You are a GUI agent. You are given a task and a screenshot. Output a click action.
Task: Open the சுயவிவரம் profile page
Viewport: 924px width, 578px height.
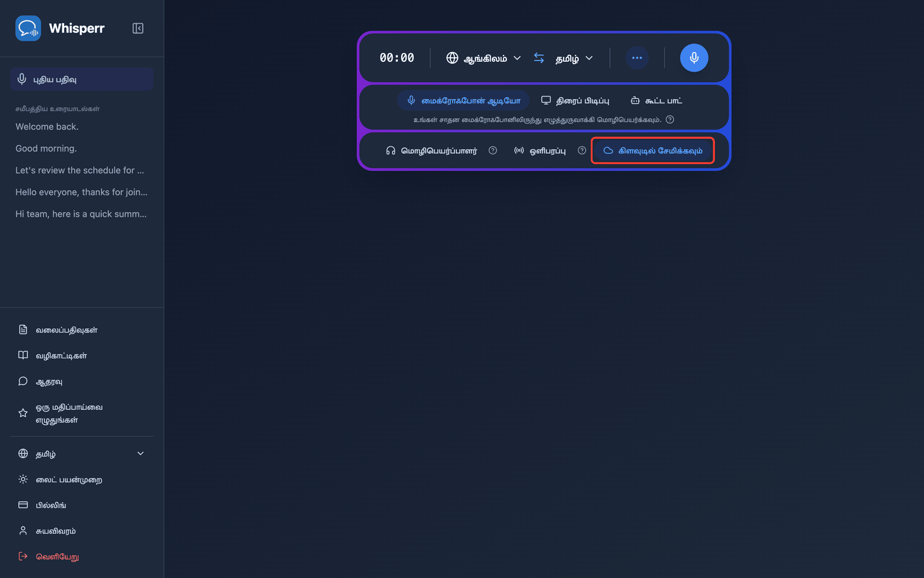tap(81, 531)
